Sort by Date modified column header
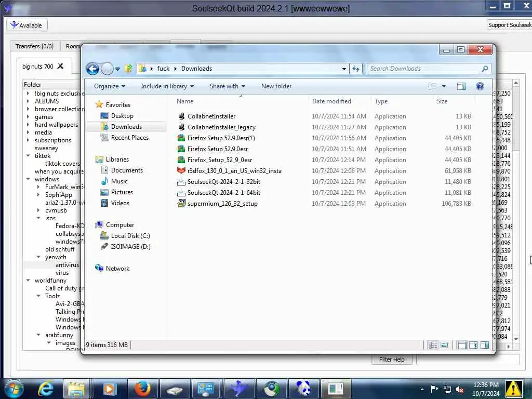Viewport: 532px width, 399px height. (x=331, y=101)
